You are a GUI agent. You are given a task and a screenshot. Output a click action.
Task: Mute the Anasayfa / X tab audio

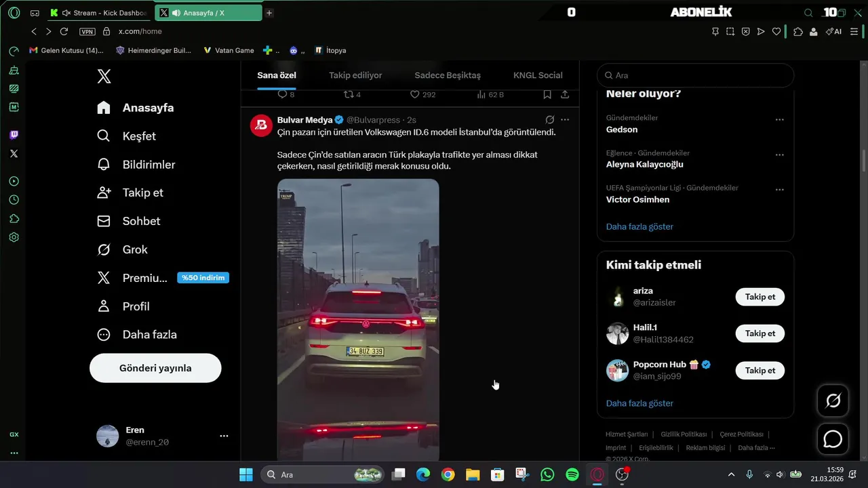(176, 13)
